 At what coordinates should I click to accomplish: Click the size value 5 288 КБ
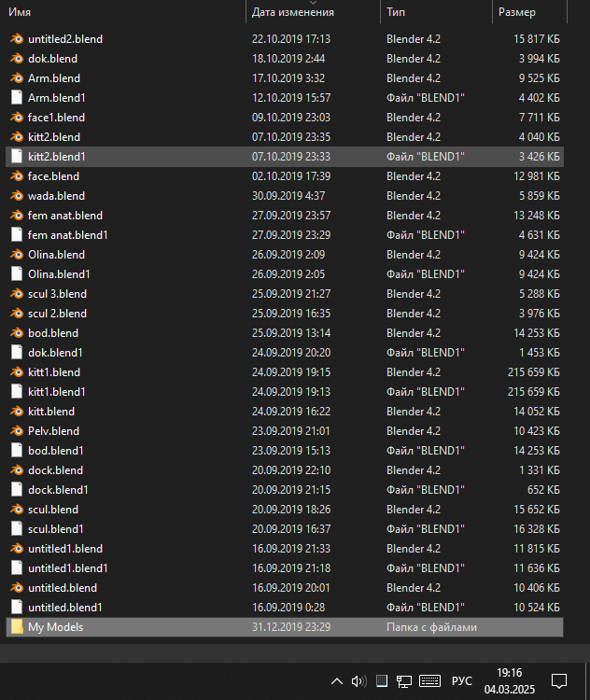(x=539, y=294)
